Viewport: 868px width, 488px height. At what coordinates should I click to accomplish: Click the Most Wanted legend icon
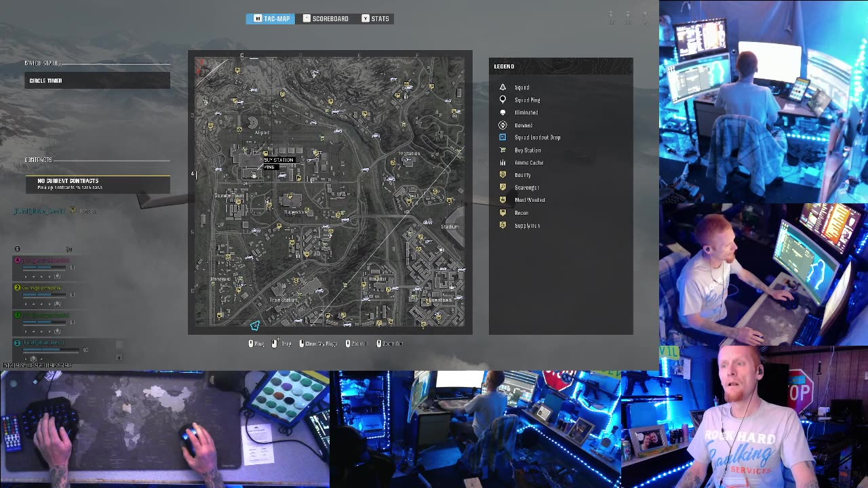click(x=502, y=200)
